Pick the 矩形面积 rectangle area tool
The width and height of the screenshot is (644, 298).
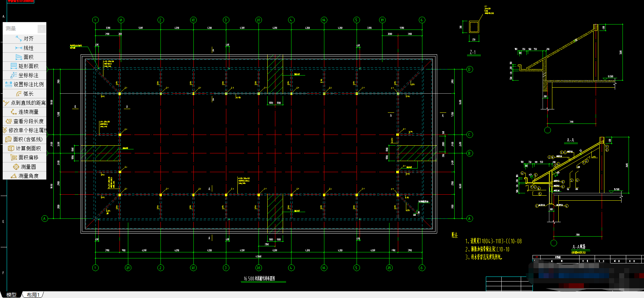pyautogui.click(x=25, y=66)
